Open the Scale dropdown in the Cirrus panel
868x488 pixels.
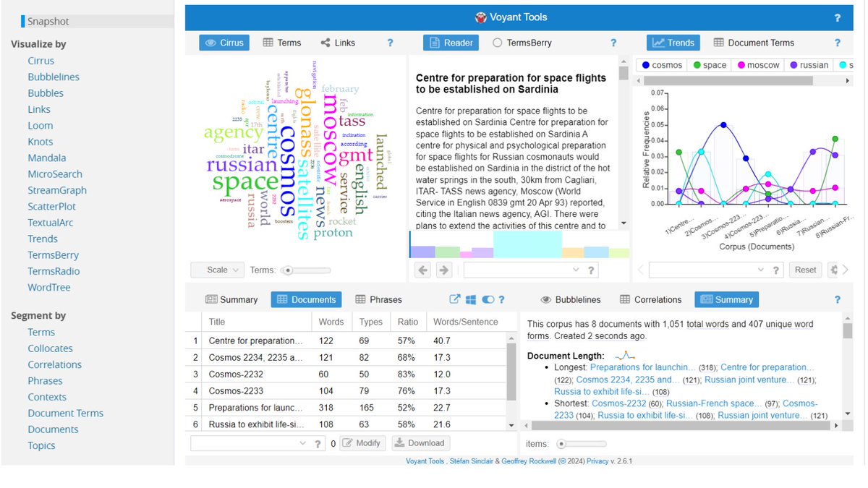217,270
